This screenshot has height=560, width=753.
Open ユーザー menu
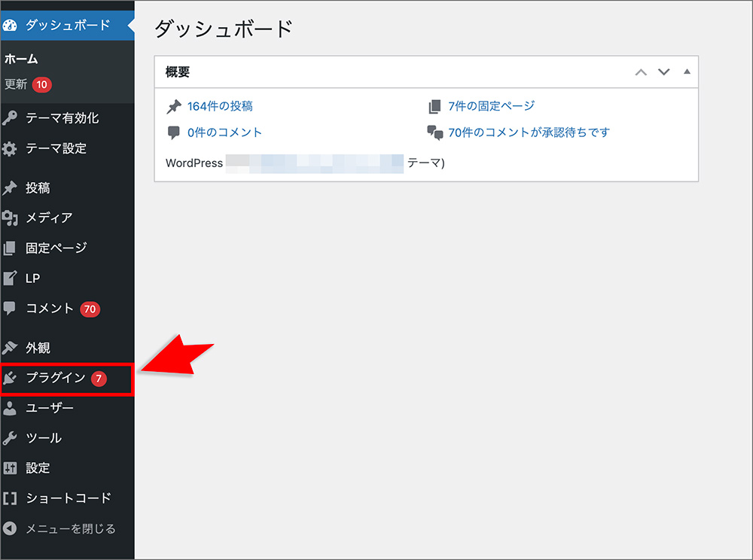[x=67, y=409]
